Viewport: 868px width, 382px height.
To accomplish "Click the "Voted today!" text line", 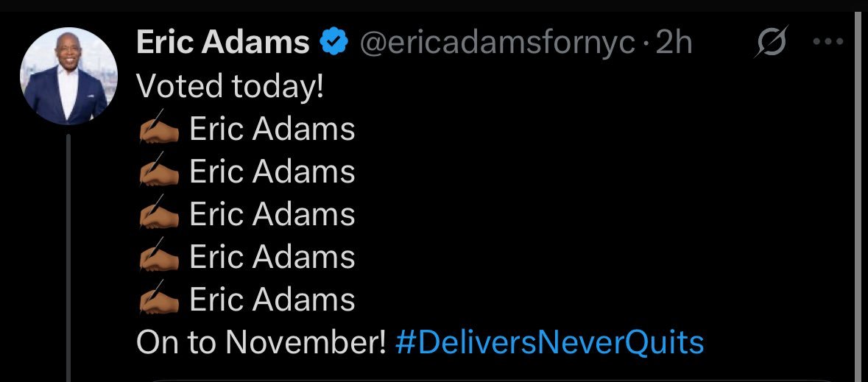I will (230, 87).
